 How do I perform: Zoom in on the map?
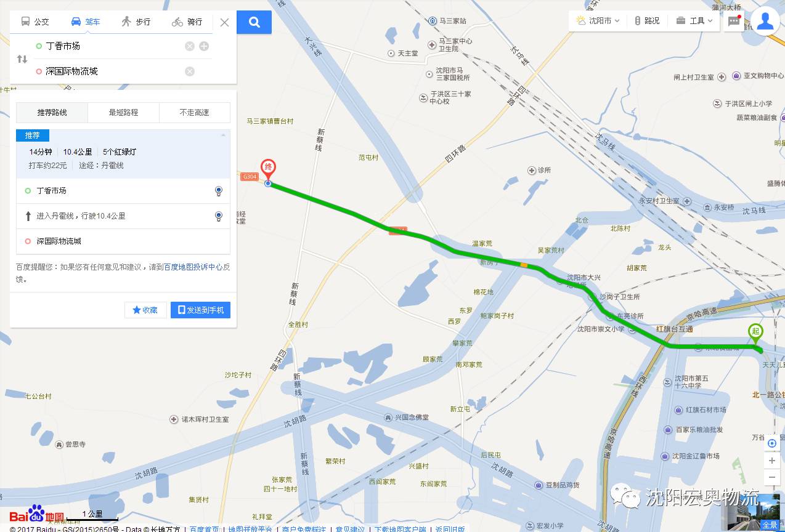coord(772,461)
